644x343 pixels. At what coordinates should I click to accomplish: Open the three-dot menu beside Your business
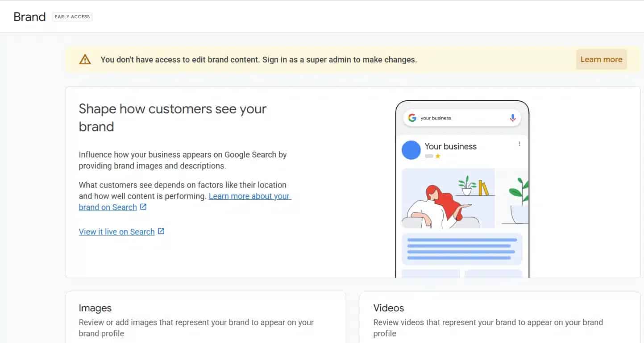tap(519, 144)
